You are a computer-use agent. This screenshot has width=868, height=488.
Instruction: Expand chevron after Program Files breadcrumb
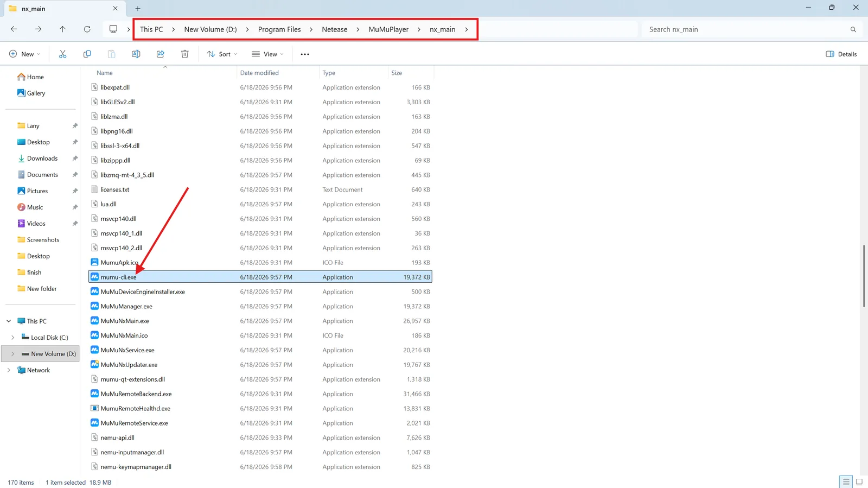click(x=311, y=29)
